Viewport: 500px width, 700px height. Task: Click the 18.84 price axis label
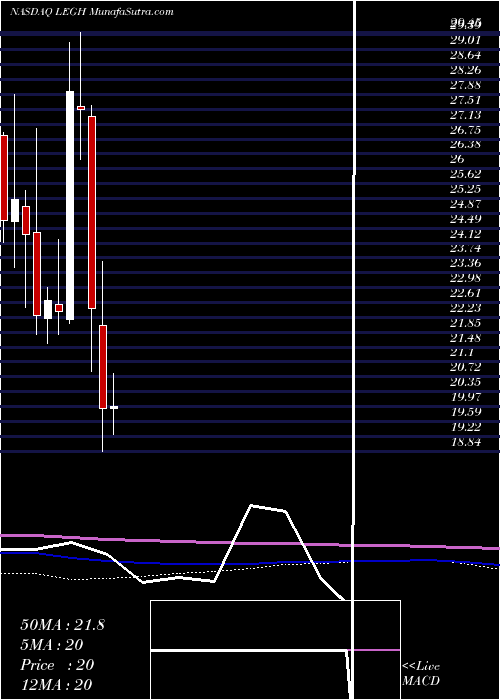tap(465, 441)
